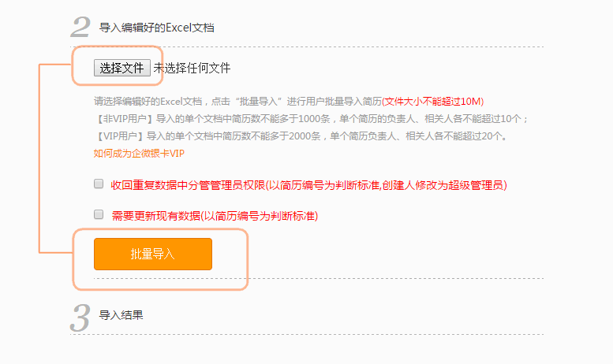Click the 【VIP用户】 limit description line

[301, 136]
